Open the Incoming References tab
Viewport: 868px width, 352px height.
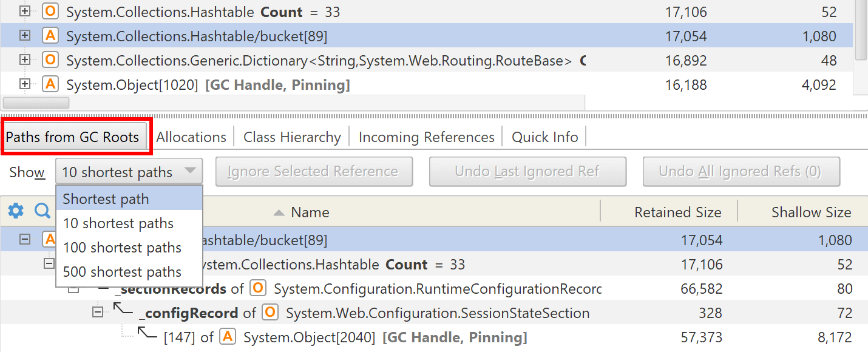(x=427, y=137)
